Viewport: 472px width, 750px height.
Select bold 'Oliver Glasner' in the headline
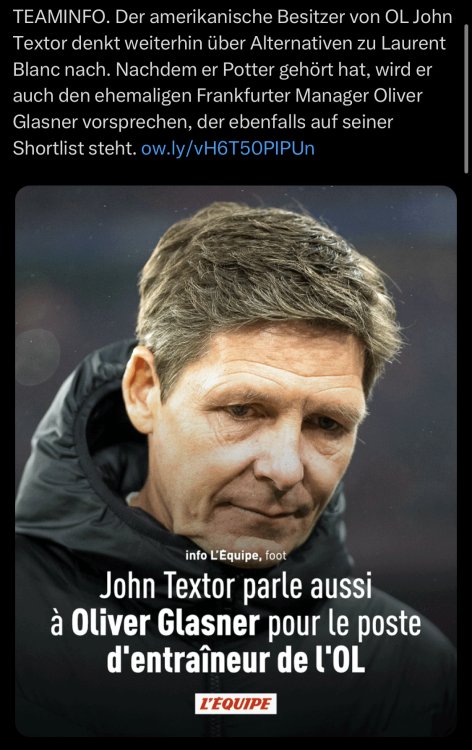[x=165, y=623]
